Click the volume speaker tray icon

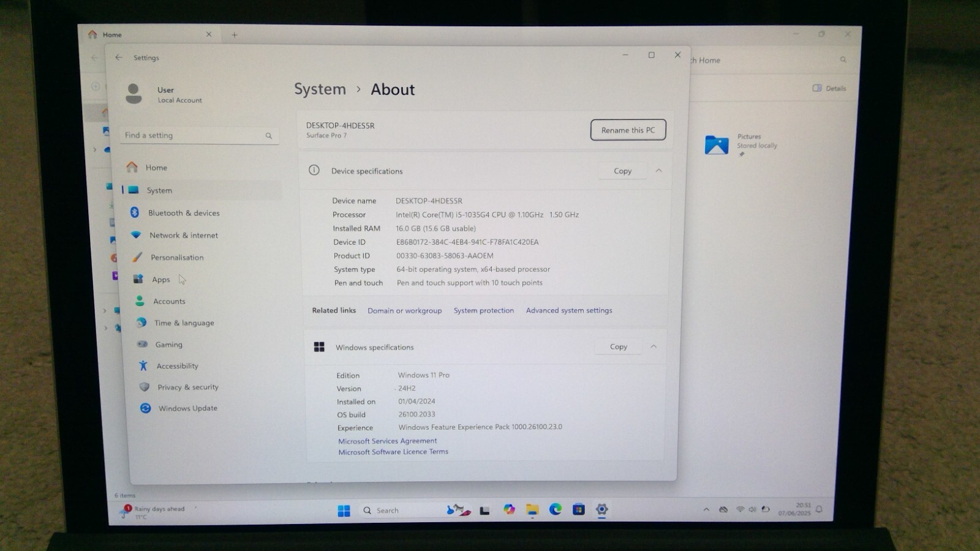752,509
